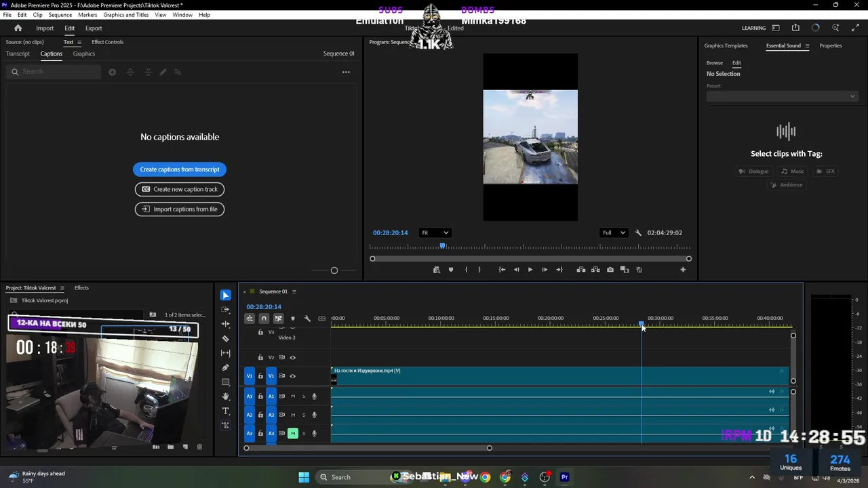Click the timeline captions CC icon
Viewport: 868px width, 488px height.
[x=322, y=319]
